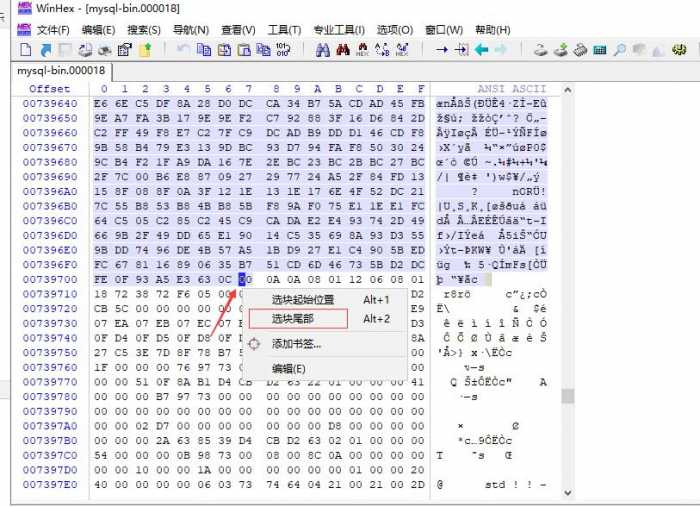Open the 工具(T) menu
Screen dimensions: 700x507
click(284, 30)
